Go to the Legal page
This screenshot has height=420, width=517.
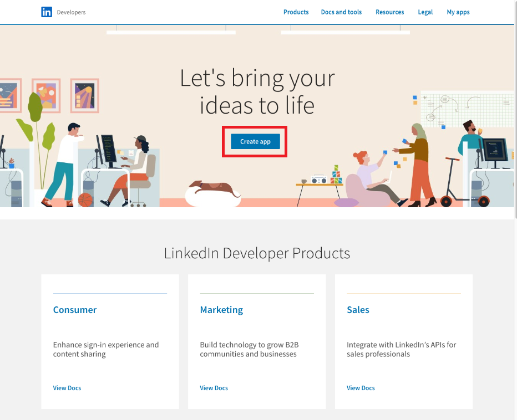pos(425,12)
